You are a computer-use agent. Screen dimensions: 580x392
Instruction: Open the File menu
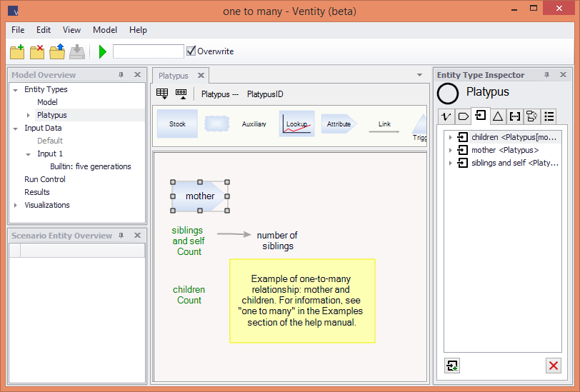pyautogui.click(x=18, y=30)
